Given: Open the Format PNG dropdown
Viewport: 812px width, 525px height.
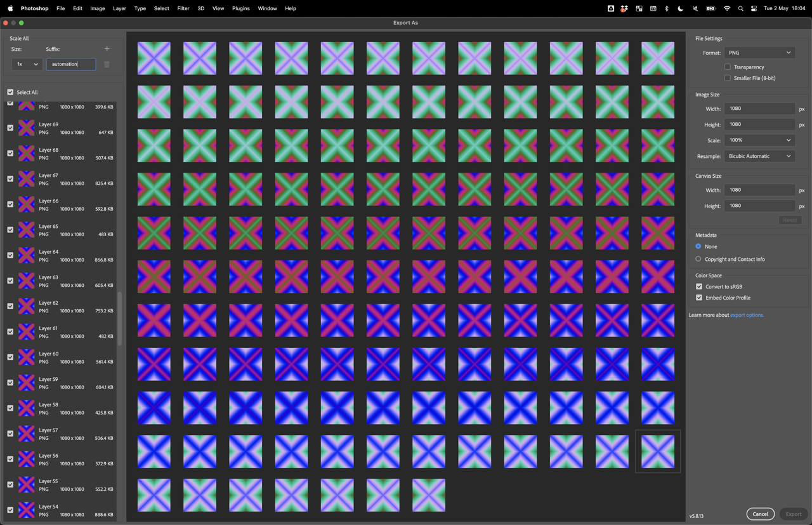Looking at the screenshot, I should [759, 53].
